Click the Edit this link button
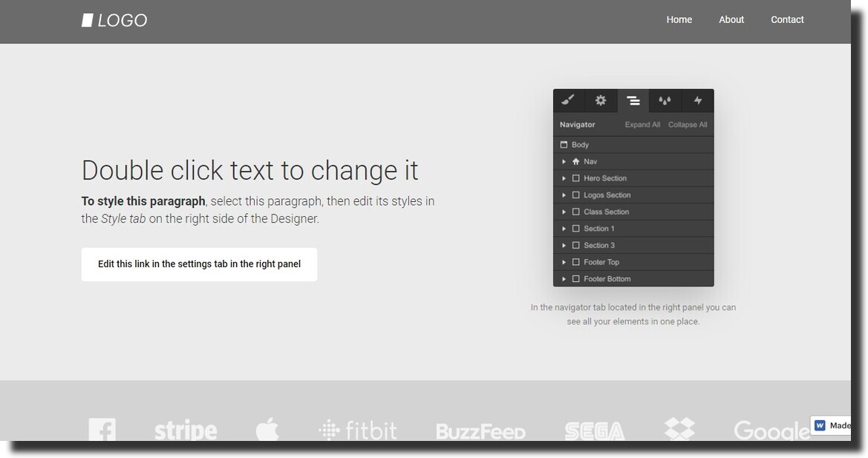The image size is (868, 458). pos(199,264)
